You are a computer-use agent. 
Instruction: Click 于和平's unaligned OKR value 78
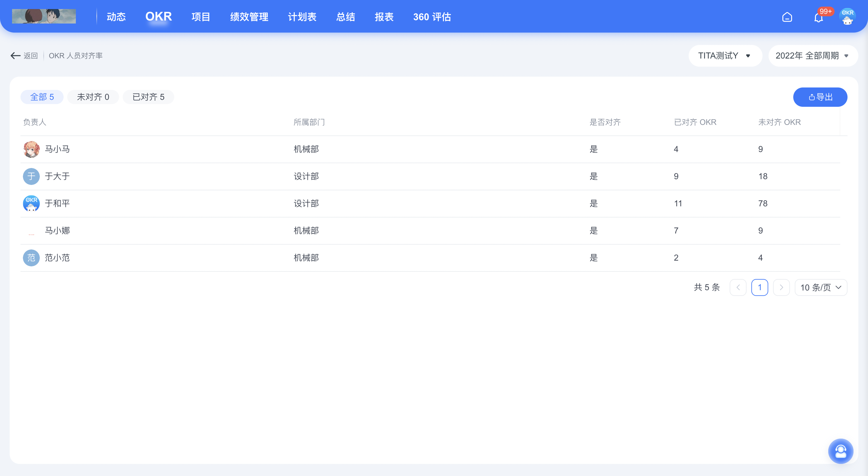[x=763, y=203]
